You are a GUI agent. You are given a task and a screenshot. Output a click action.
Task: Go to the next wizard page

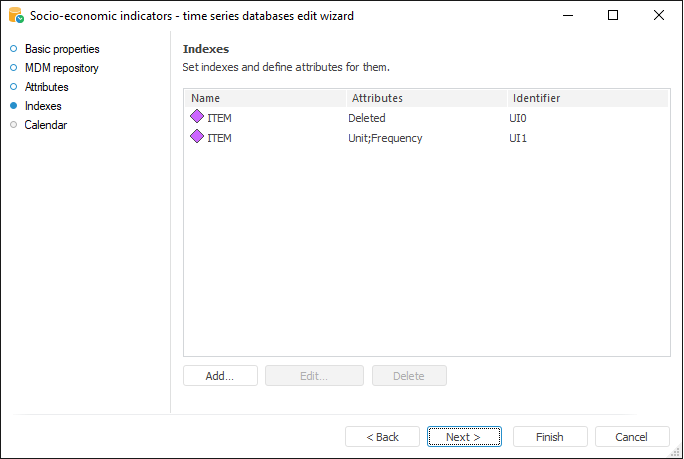464,437
